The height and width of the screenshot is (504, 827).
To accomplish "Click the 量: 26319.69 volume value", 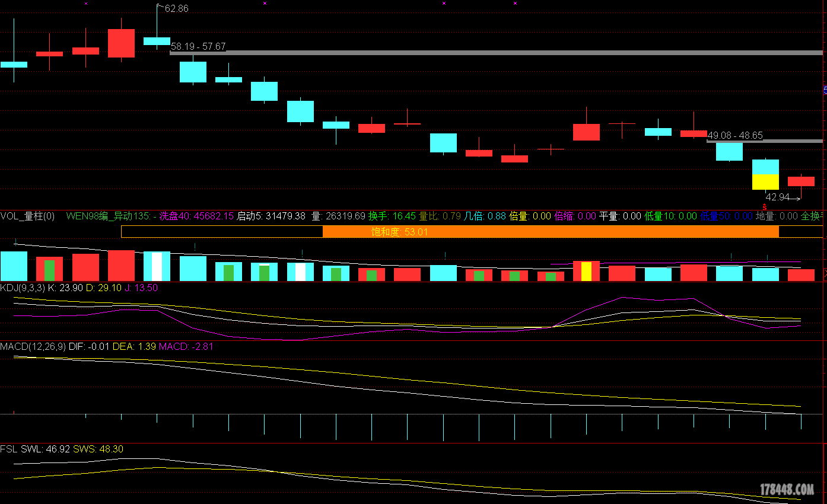I will [x=338, y=216].
